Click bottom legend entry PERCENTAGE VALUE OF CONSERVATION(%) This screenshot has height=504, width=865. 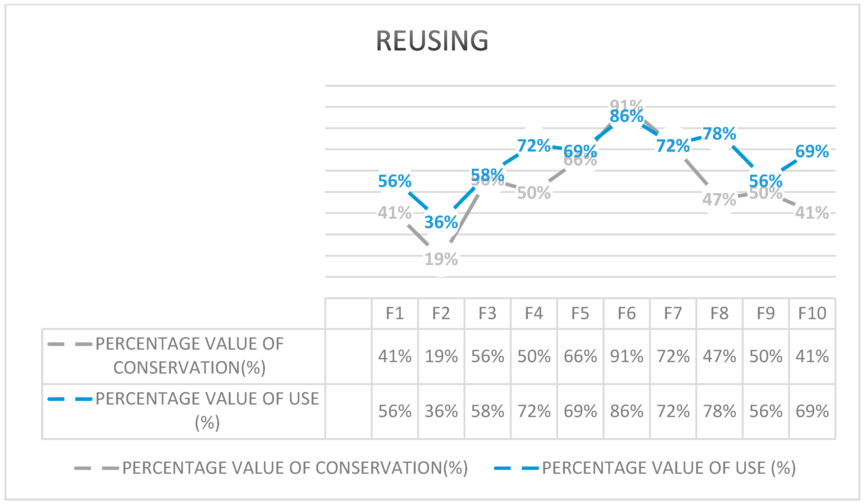click(x=295, y=468)
